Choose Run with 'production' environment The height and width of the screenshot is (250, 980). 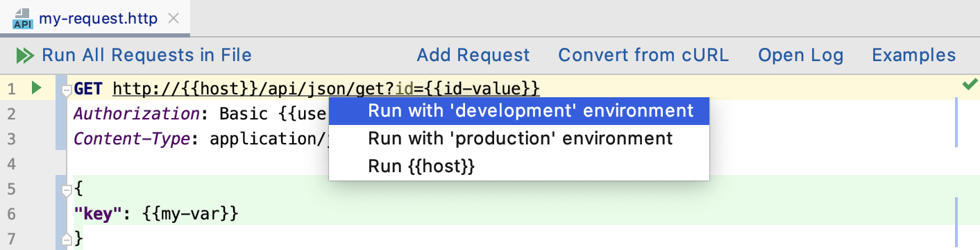[519, 139]
